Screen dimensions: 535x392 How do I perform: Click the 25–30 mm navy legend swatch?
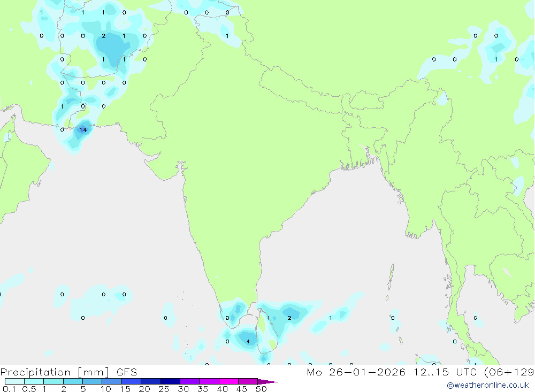pyautogui.click(x=170, y=381)
